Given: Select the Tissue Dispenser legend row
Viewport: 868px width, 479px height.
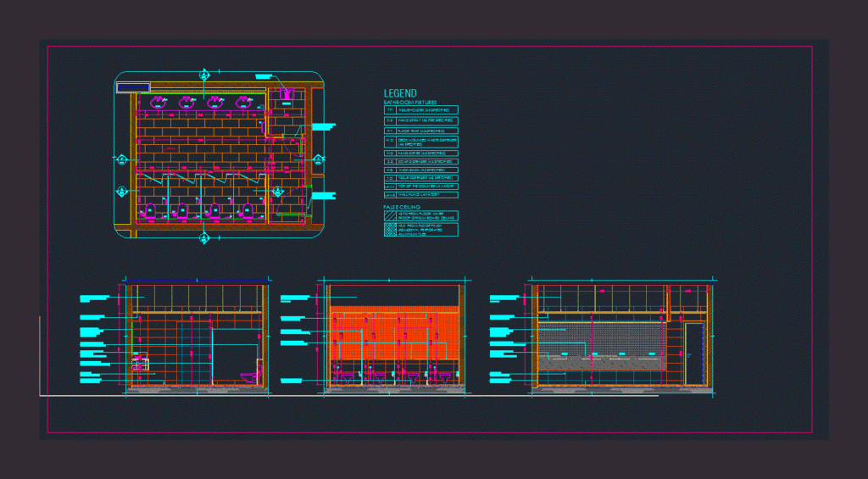Looking at the screenshot, I should pyautogui.click(x=420, y=178).
